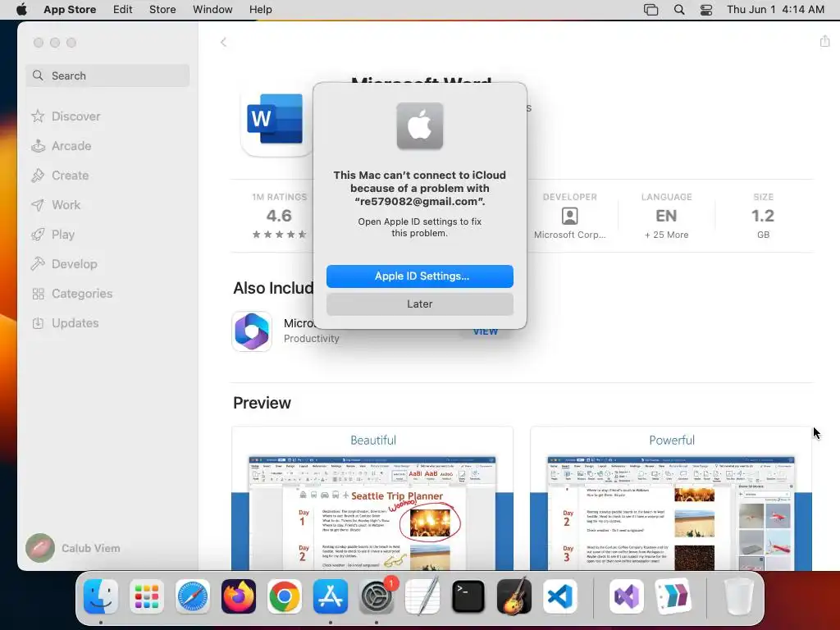Open the Discover section star icon

pyautogui.click(x=38, y=116)
